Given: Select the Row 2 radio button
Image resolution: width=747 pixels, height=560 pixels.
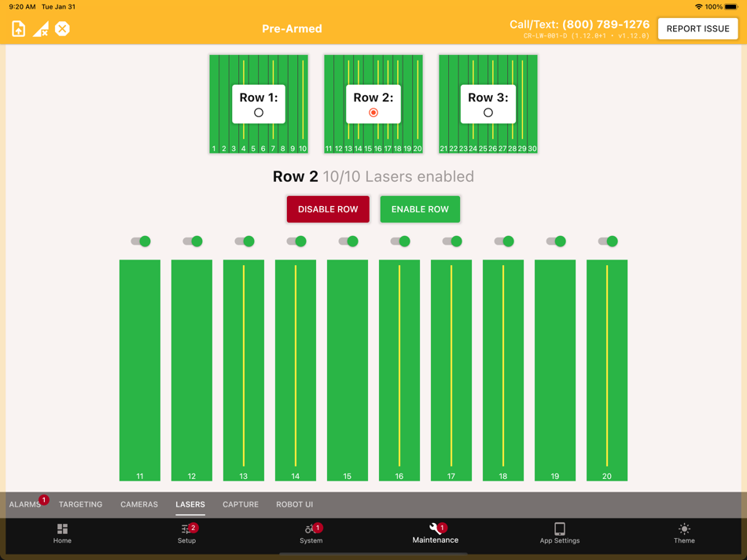Looking at the screenshot, I should tap(373, 112).
